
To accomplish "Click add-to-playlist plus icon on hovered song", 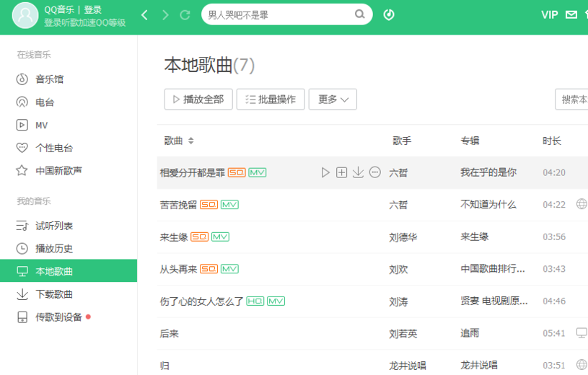I will (342, 172).
